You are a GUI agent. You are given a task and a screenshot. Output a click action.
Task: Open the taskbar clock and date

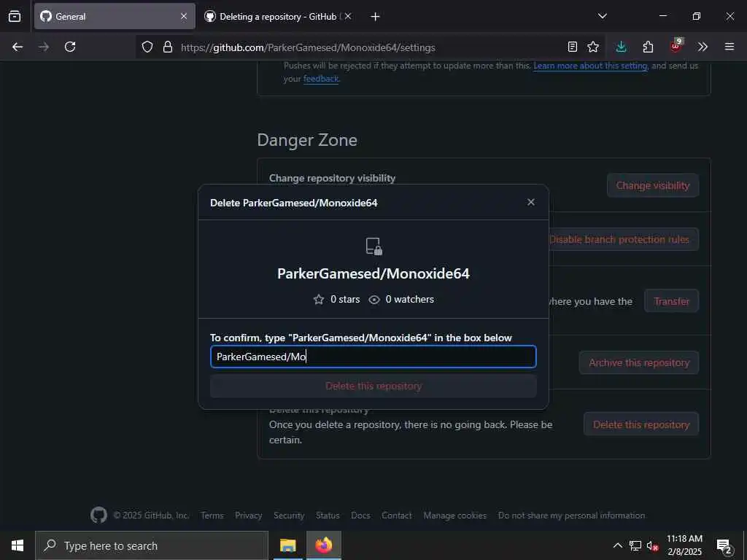click(684, 545)
